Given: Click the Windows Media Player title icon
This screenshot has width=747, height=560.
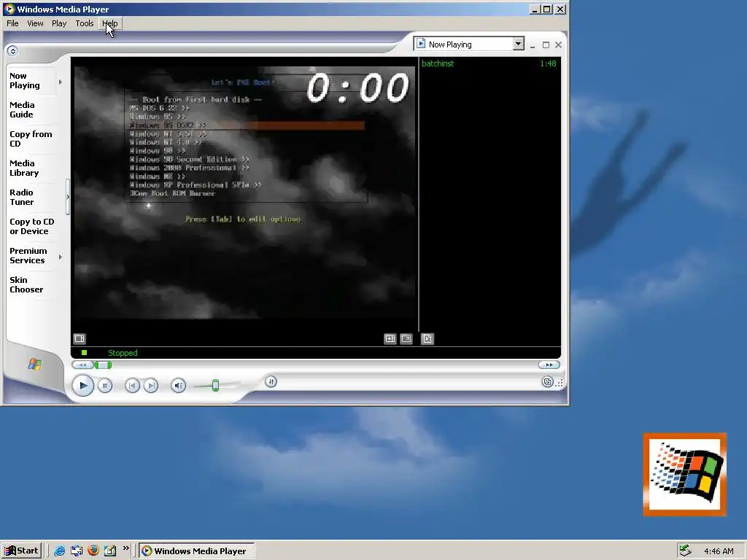Looking at the screenshot, I should pos(9,9).
